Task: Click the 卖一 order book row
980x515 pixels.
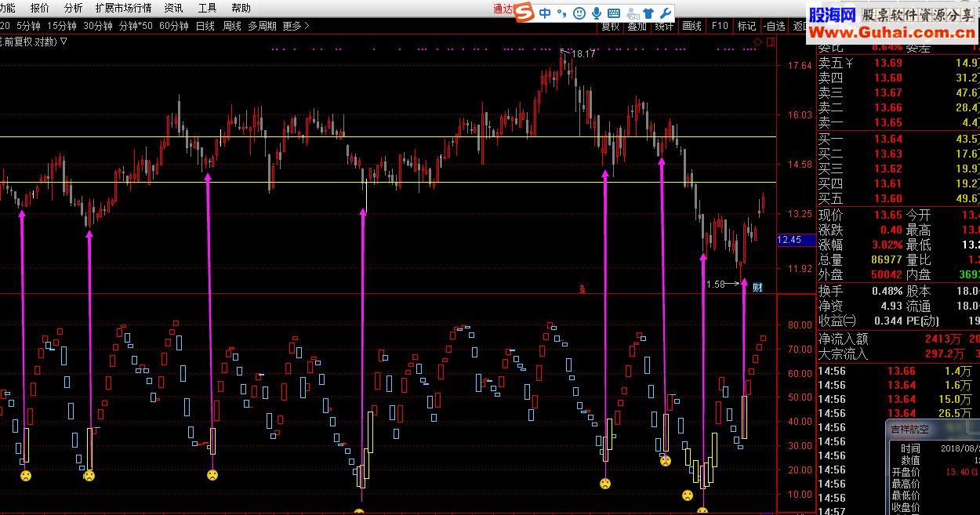Action: (x=898, y=123)
